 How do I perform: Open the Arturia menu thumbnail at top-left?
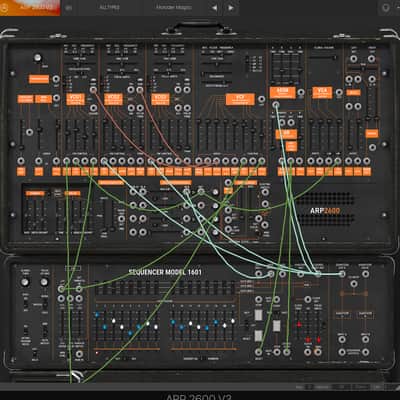pos(30,7)
